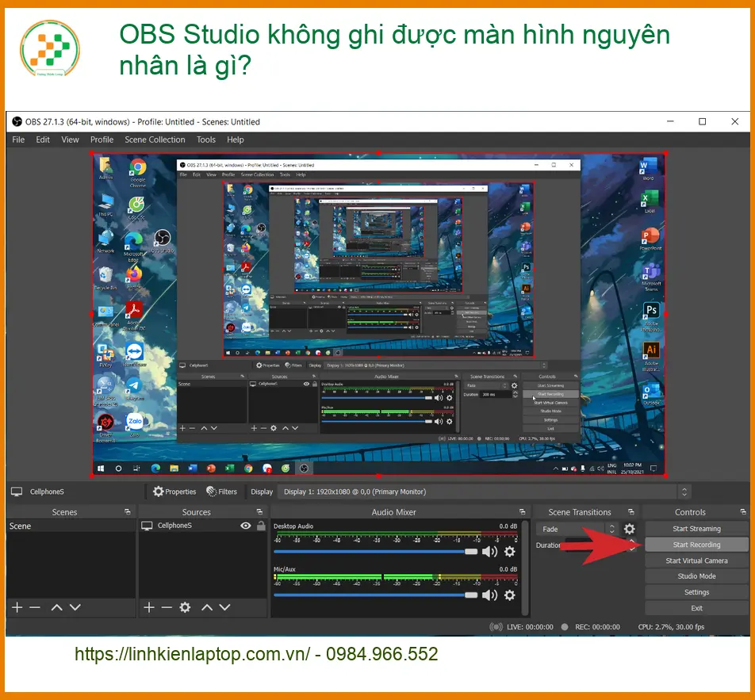Move source up with Sources up arrow
The width and height of the screenshot is (755, 700).
tap(207, 607)
